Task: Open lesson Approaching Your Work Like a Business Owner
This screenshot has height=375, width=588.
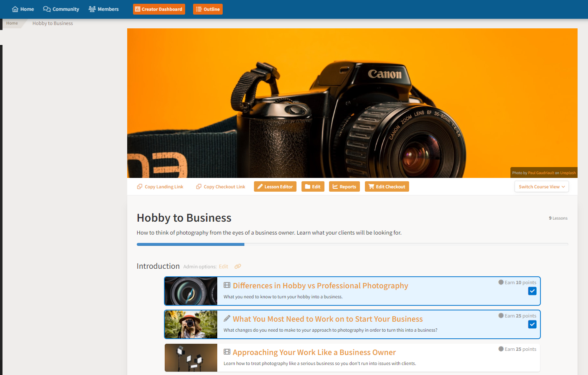Action: point(314,352)
